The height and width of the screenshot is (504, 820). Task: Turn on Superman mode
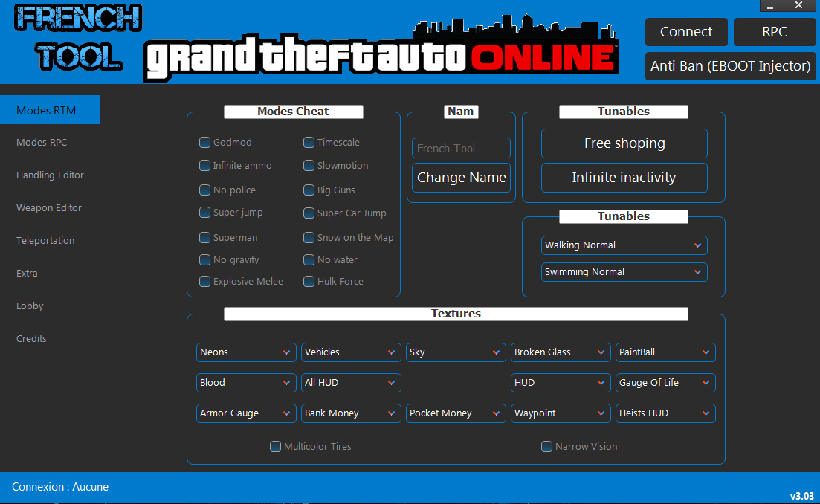click(204, 237)
